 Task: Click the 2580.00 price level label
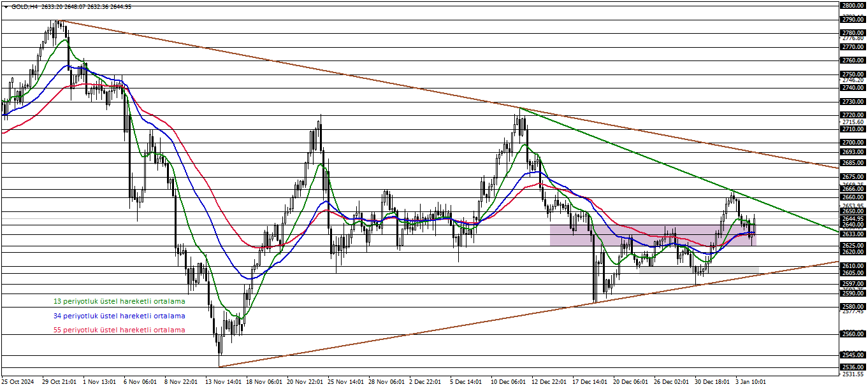coord(853,307)
